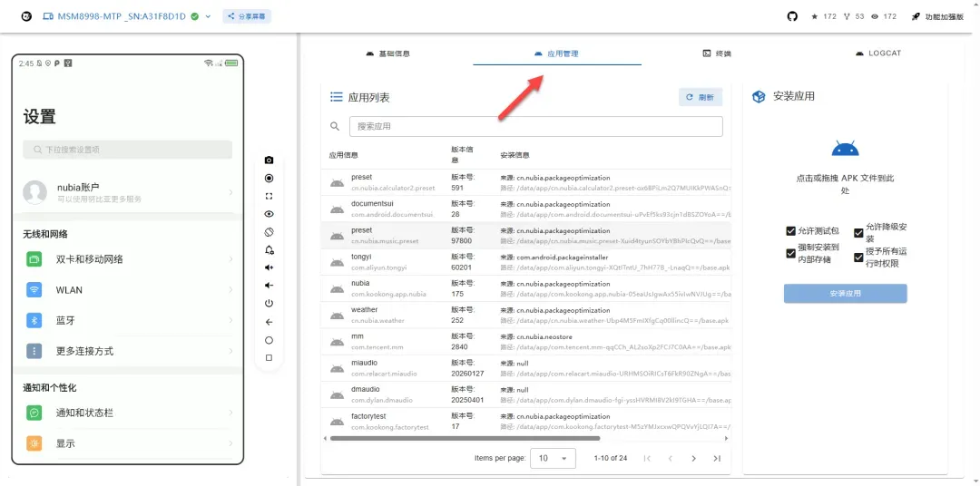Decrease device volume
The image size is (980, 486).
(x=269, y=286)
